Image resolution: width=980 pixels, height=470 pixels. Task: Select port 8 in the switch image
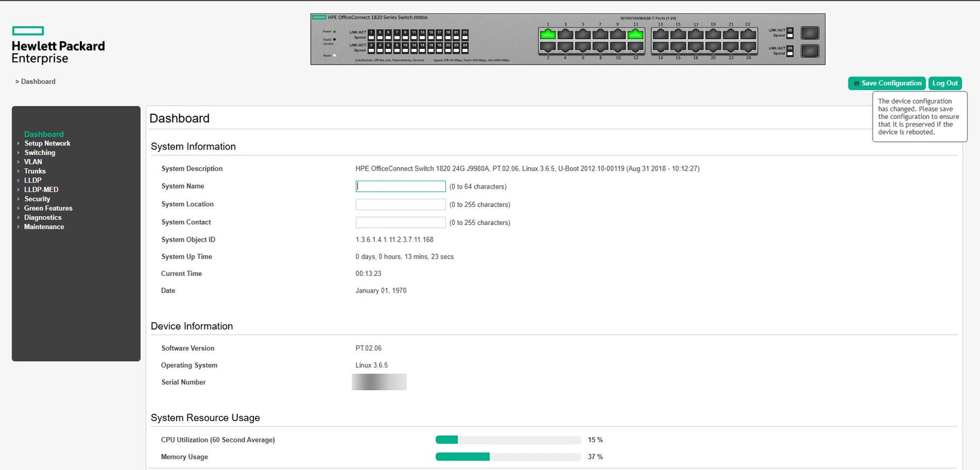click(x=600, y=46)
